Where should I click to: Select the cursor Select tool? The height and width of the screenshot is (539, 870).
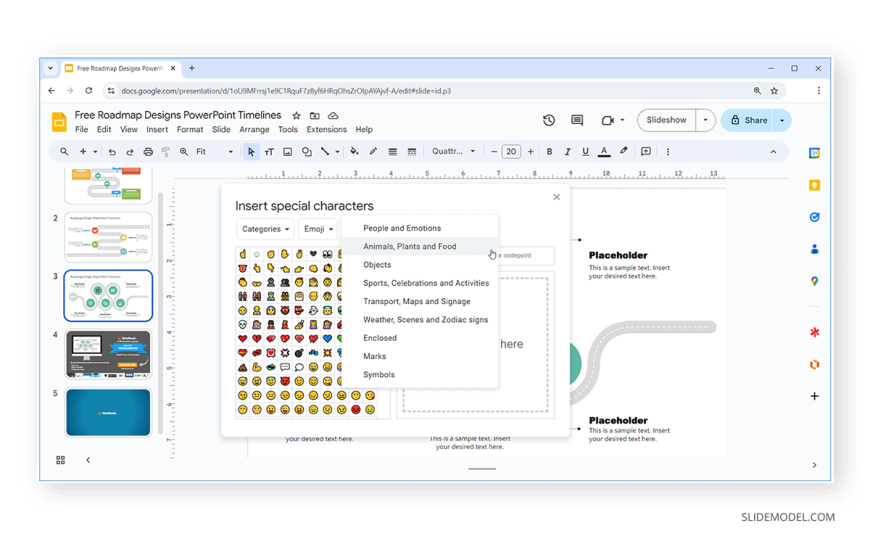pos(251,152)
